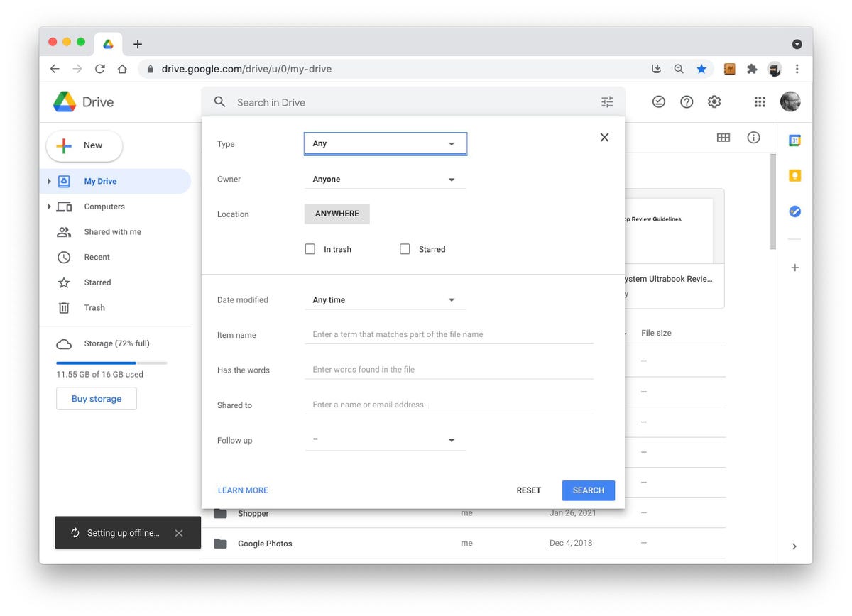Toggle the search options filter icon

607,102
